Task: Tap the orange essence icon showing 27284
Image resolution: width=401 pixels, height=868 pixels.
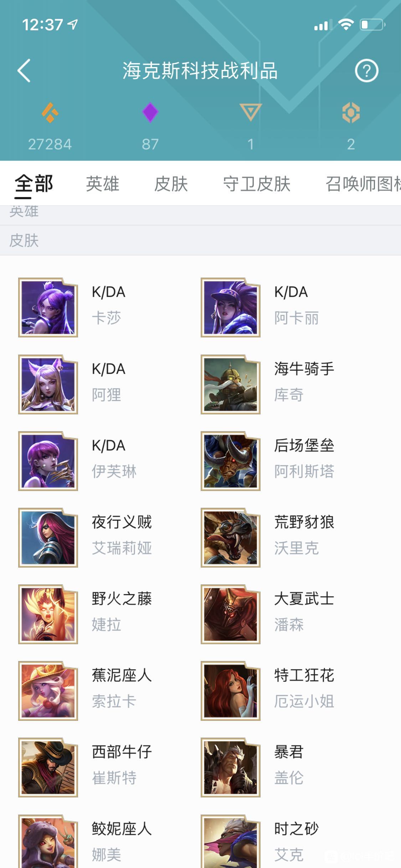Action: pos(50,113)
